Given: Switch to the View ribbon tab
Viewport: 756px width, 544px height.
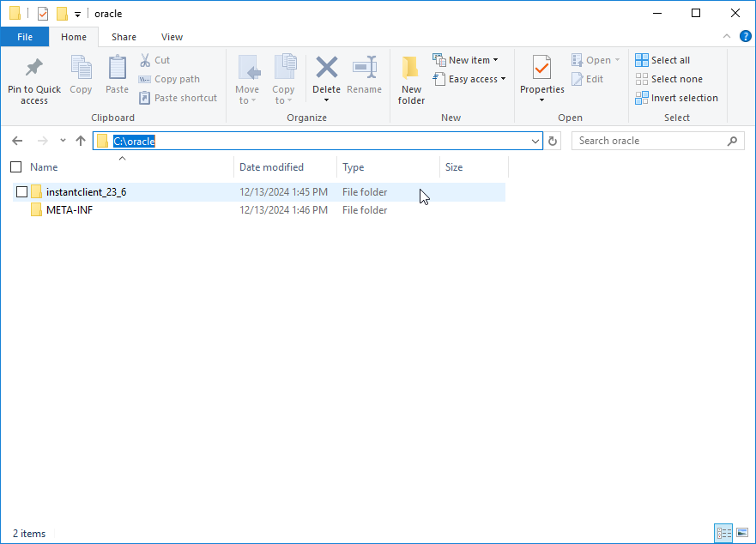Looking at the screenshot, I should point(172,37).
